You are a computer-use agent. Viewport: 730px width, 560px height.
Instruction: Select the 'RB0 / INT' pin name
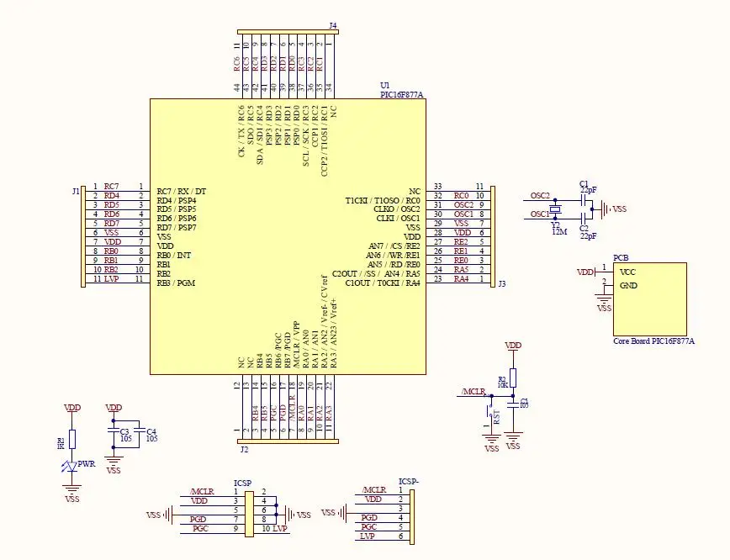pyautogui.click(x=173, y=255)
